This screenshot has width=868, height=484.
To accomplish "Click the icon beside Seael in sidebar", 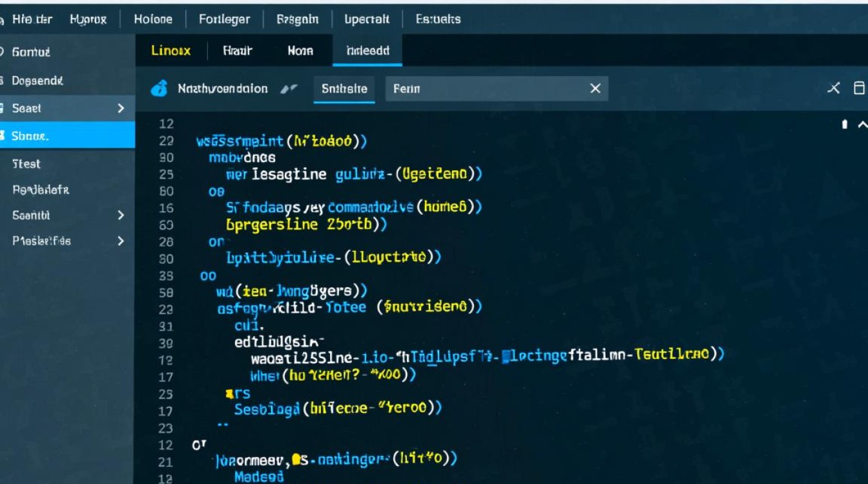I will pos(3,108).
